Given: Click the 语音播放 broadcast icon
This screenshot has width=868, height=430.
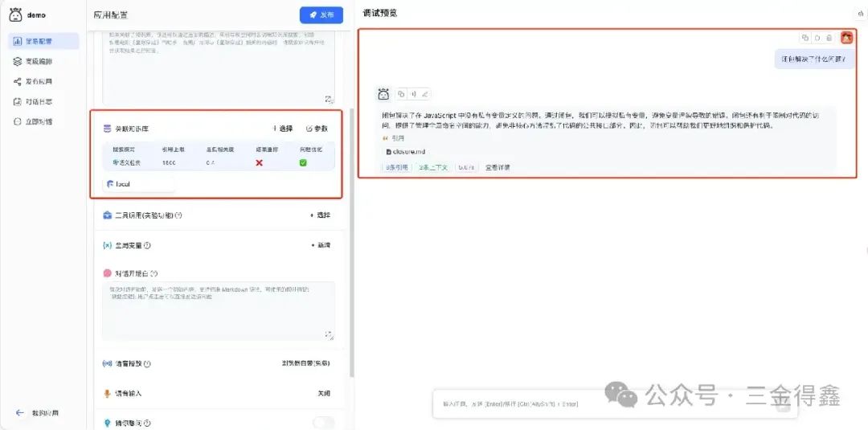Looking at the screenshot, I should click(x=108, y=363).
